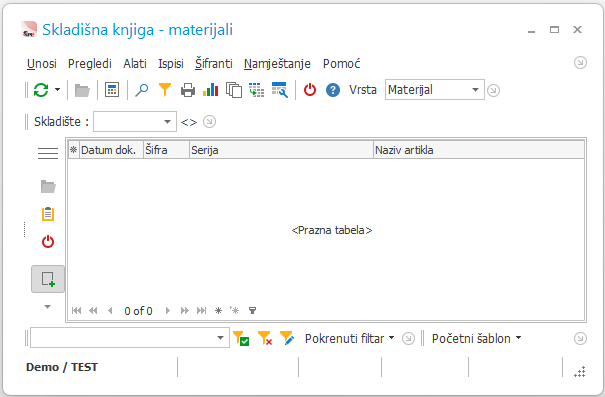The width and height of the screenshot is (605, 397).
Task: Open the Unosi menu
Action: coord(42,64)
